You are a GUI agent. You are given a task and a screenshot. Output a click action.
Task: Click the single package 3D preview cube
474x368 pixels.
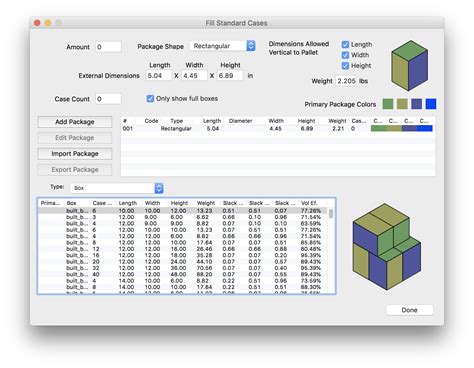coord(409,65)
